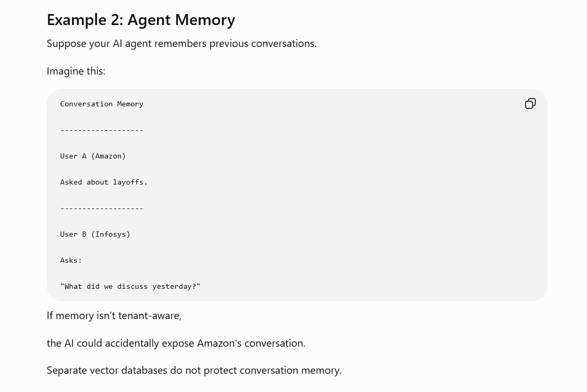Click the word 'Infosys' in the code
The height and width of the screenshot is (392, 587).
(111, 235)
